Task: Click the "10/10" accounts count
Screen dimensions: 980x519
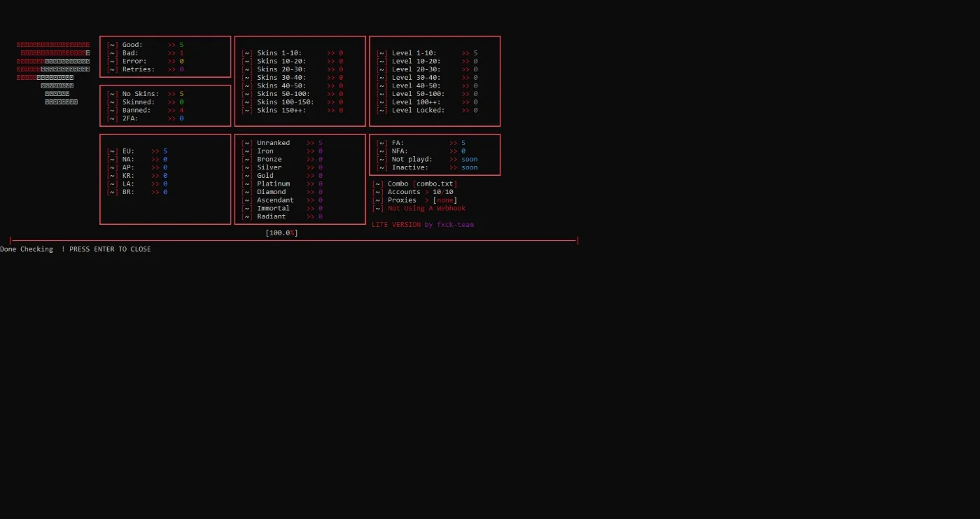Action: click(443, 192)
